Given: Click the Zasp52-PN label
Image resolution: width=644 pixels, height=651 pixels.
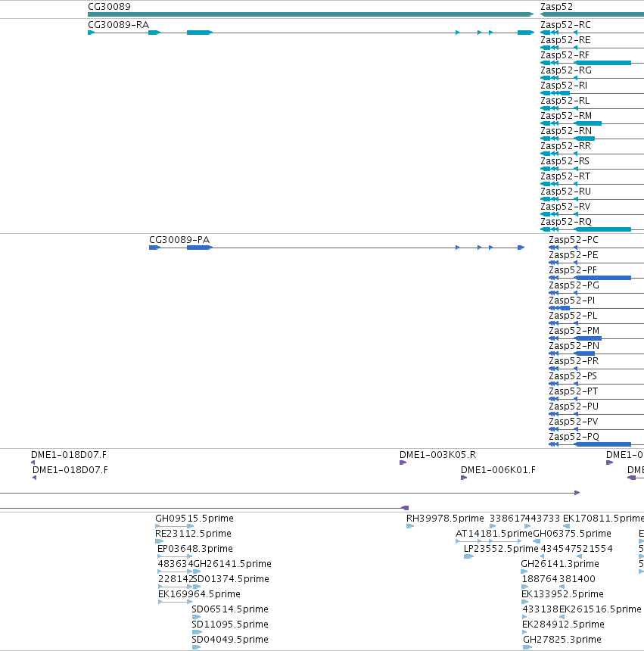Looking at the screenshot, I should [574, 346].
